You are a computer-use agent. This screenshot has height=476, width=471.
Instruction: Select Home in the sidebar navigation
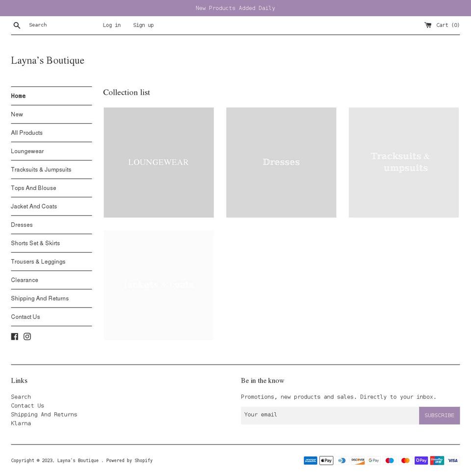click(x=18, y=96)
